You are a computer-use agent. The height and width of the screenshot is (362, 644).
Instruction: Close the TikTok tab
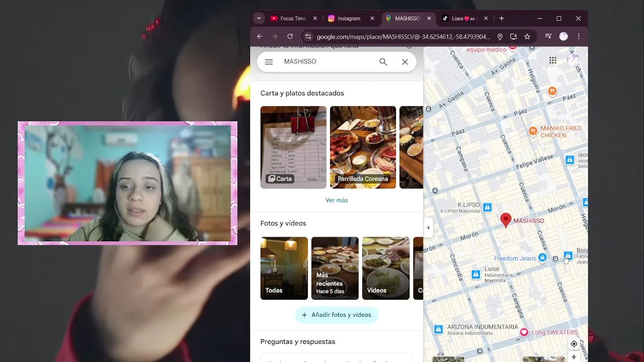click(486, 19)
